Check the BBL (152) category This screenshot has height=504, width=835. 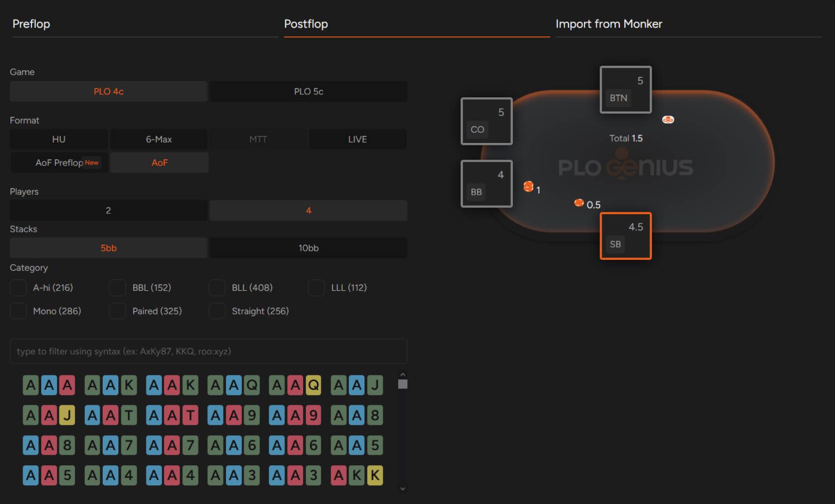[x=117, y=288]
